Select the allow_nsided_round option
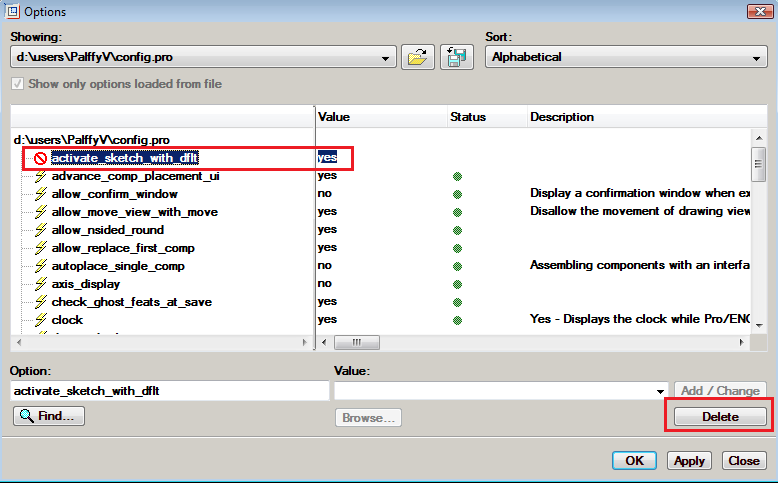This screenshot has width=778, height=483. tap(108, 230)
